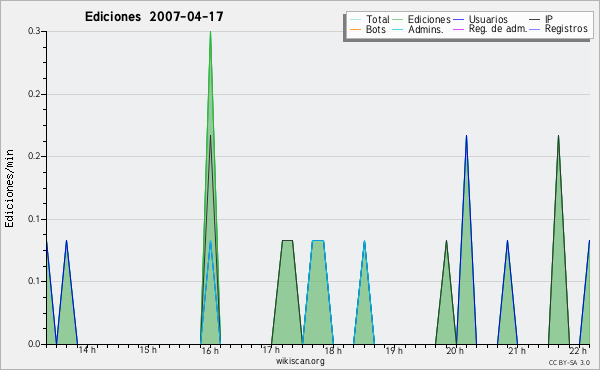This screenshot has height=370, width=600.
Task: Click the Total legend color line
Action: [x=355, y=20]
